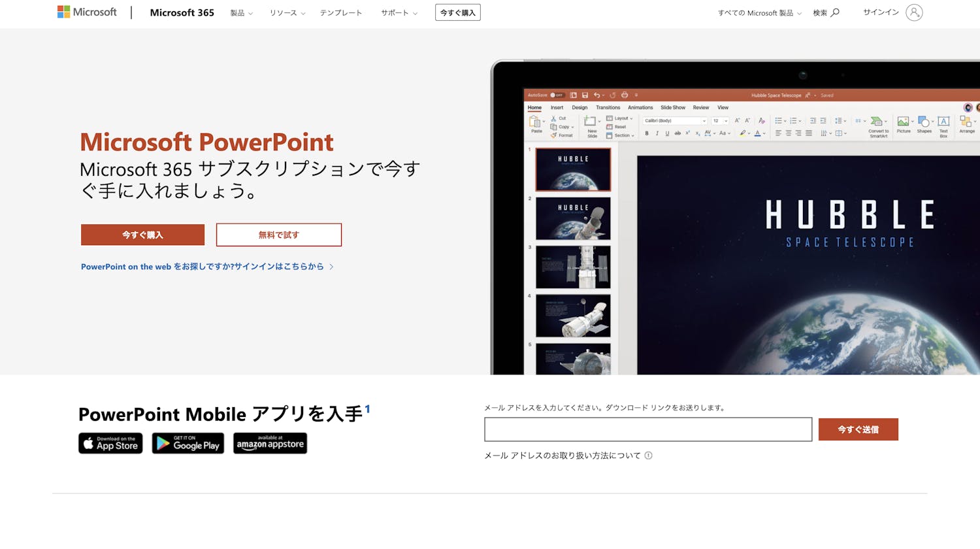Open the Google Play badge
The image size is (980, 549).
pos(188,443)
